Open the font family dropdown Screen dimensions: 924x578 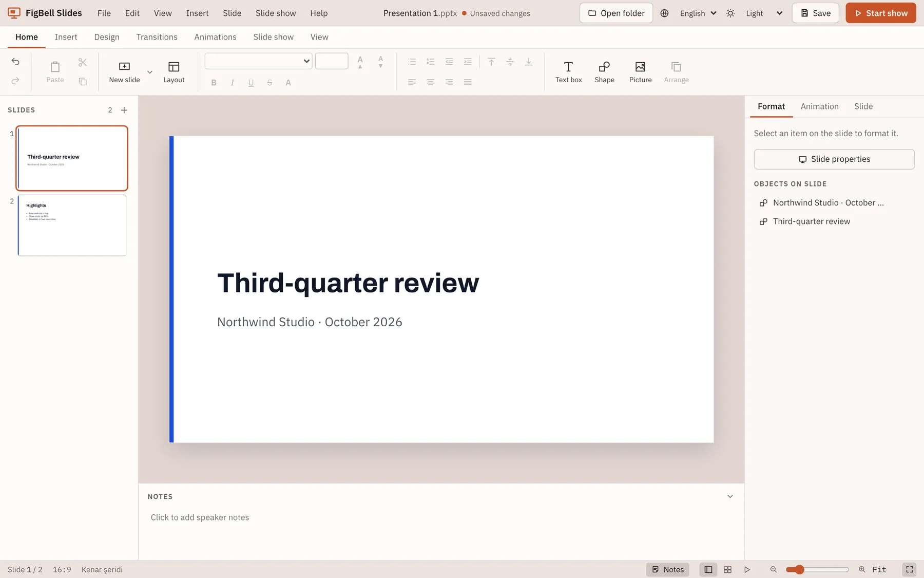[x=258, y=61]
